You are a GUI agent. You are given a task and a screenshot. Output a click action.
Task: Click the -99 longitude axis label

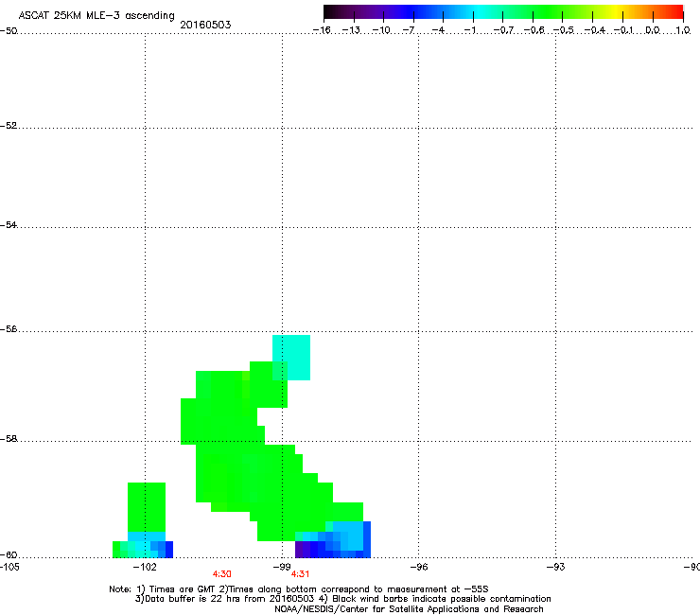(x=282, y=567)
